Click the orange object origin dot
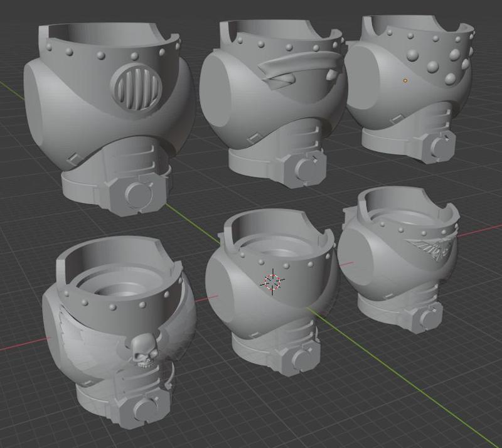 point(405,80)
